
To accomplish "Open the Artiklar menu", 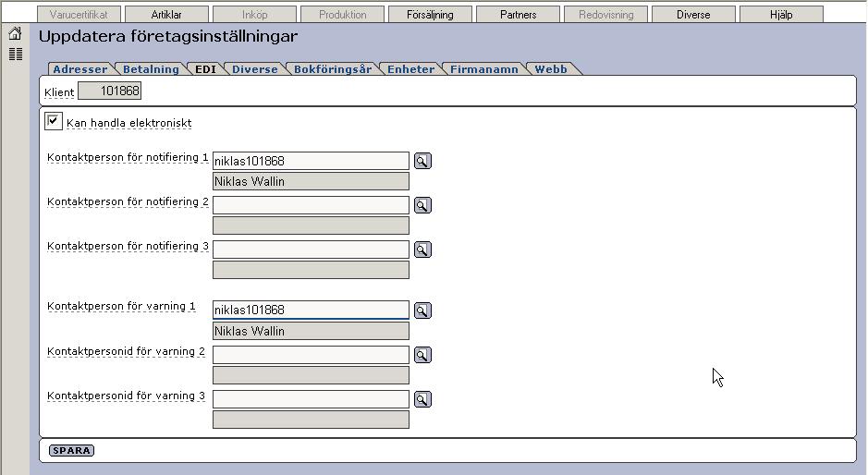I will tap(166, 15).
